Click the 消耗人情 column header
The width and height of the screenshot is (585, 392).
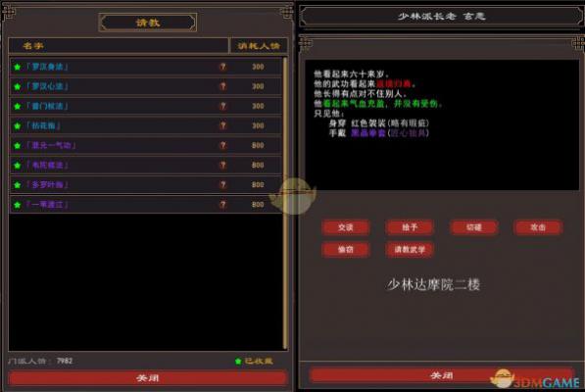259,46
